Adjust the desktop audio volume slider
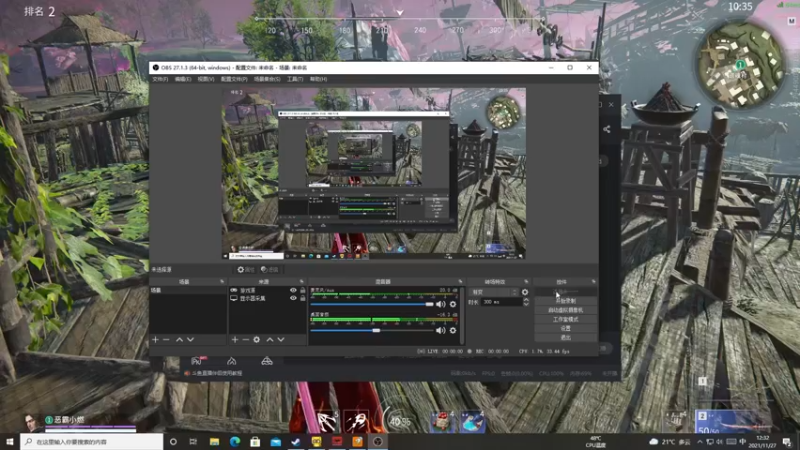 (372, 331)
